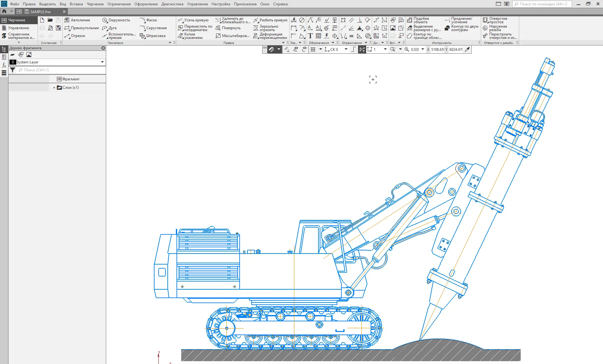Activate the Штриховка hatch tool
This screenshot has width=603, height=364.
[153, 36]
